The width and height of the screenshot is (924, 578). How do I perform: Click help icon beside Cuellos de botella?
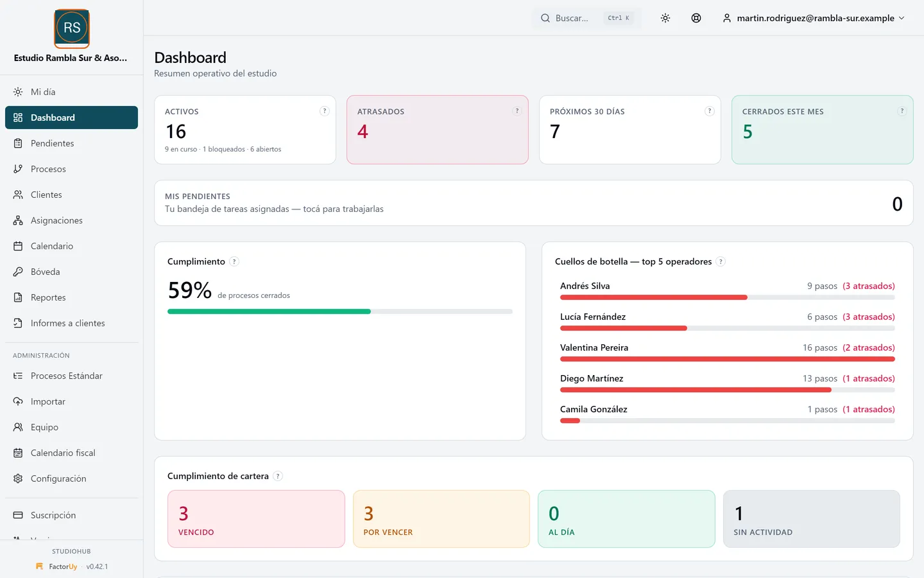click(721, 261)
